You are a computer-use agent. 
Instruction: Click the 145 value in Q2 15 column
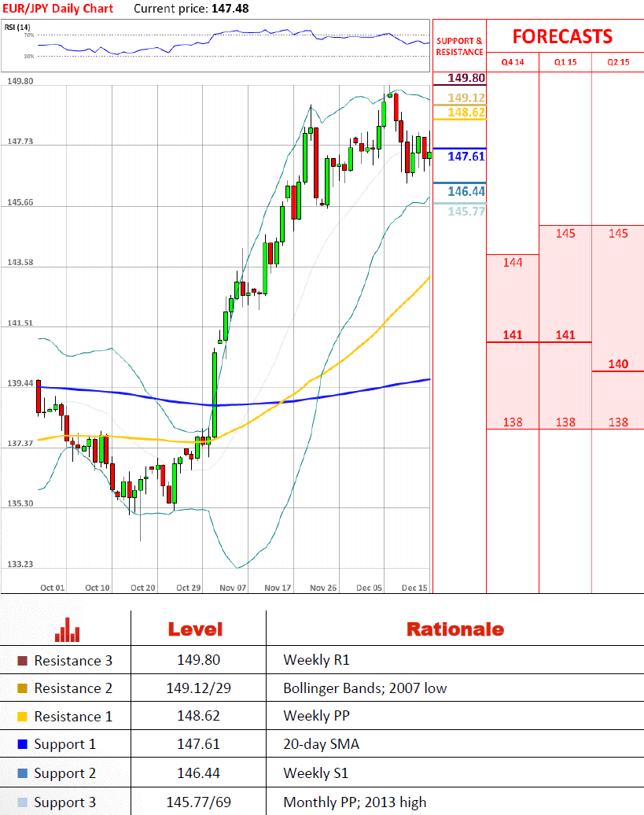[618, 234]
